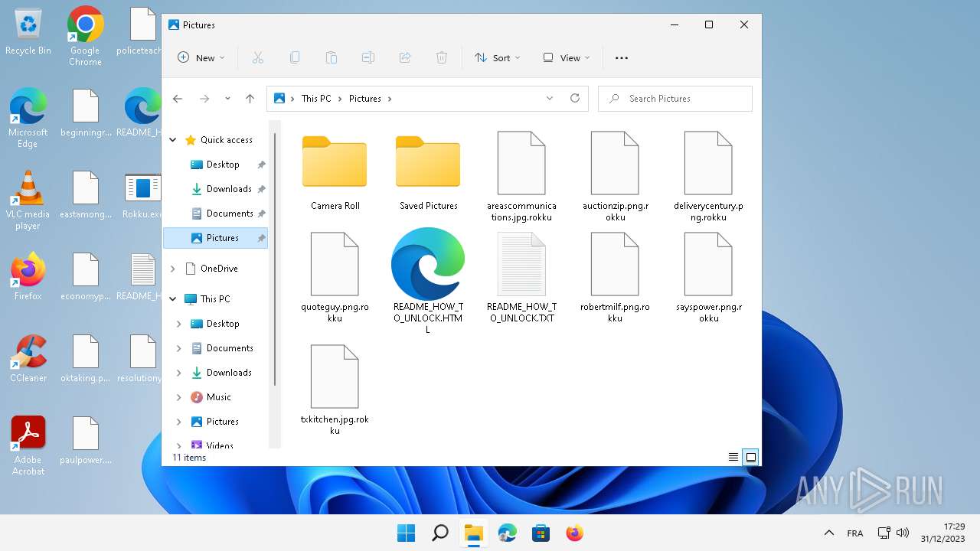980x551 pixels.
Task: Click the Paste clipboard icon
Action: (332, 57)
